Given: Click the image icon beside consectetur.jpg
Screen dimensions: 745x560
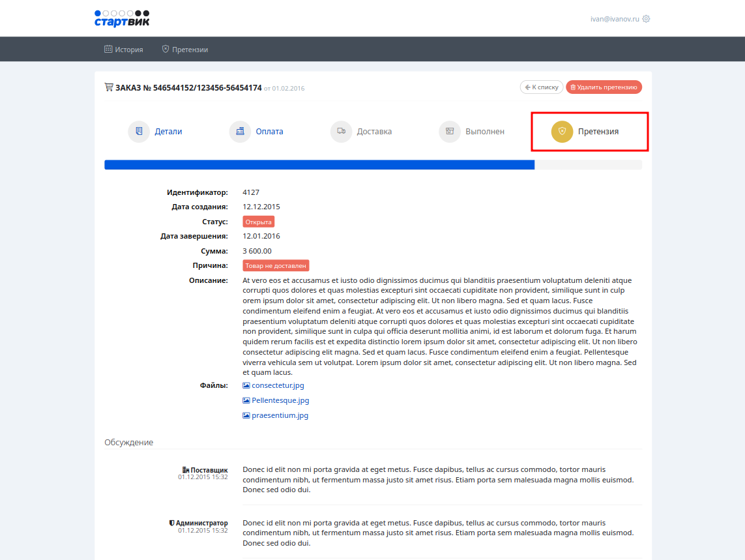Looking at the screenshot, I should click(x=246, y=385).
